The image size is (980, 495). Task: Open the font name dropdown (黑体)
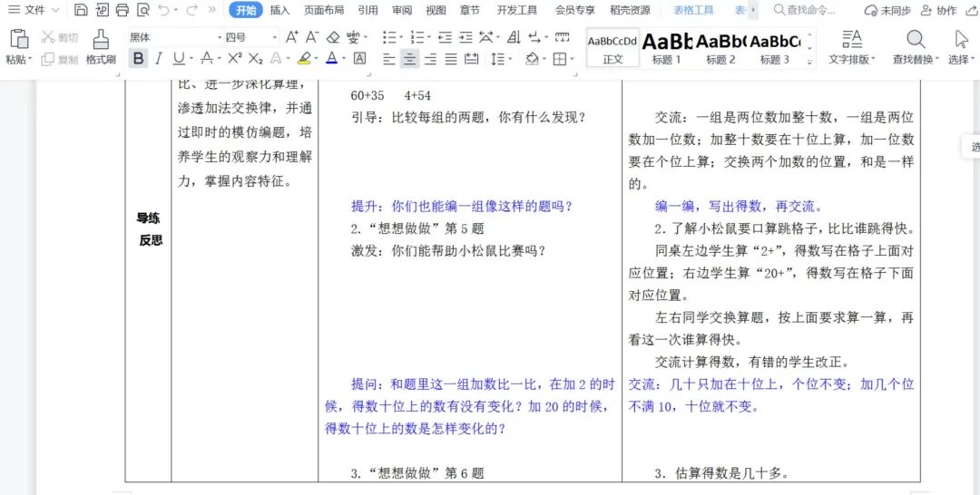pyautogui.click(x=220, y=37)
